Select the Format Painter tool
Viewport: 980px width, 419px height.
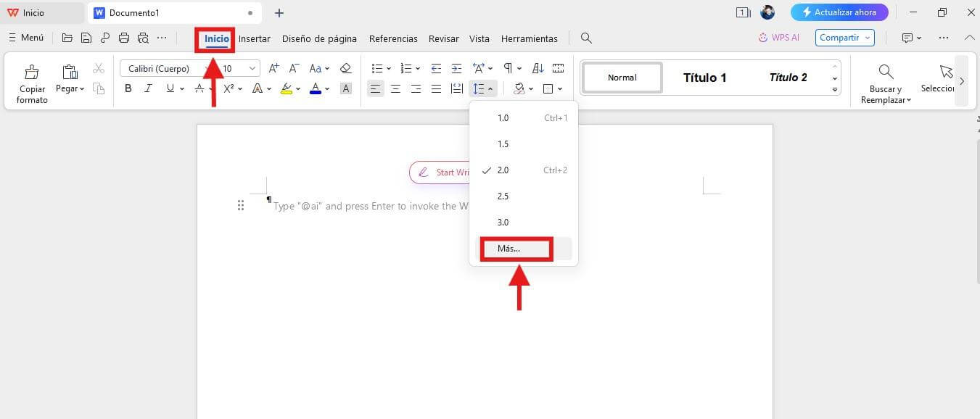coord(32,80)
